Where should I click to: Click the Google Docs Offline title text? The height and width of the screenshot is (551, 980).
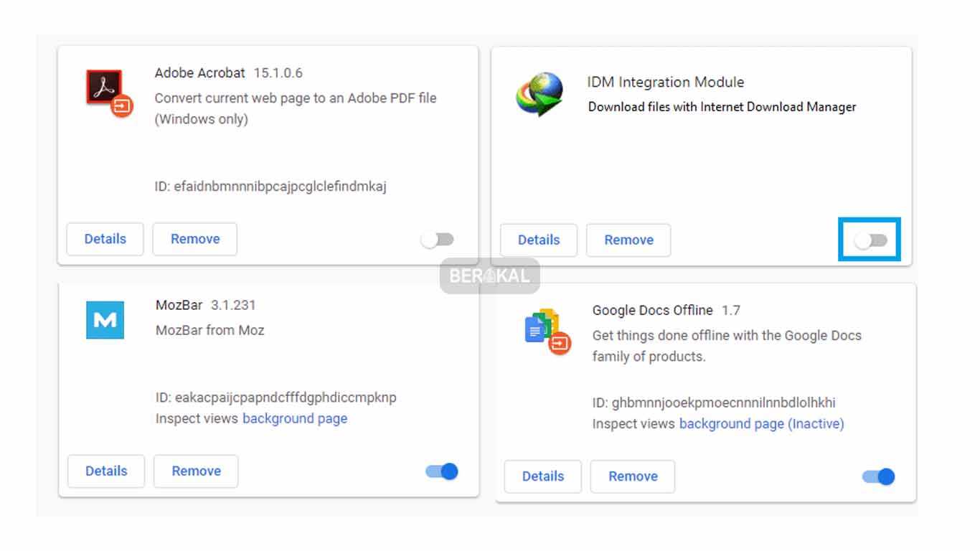653,310
